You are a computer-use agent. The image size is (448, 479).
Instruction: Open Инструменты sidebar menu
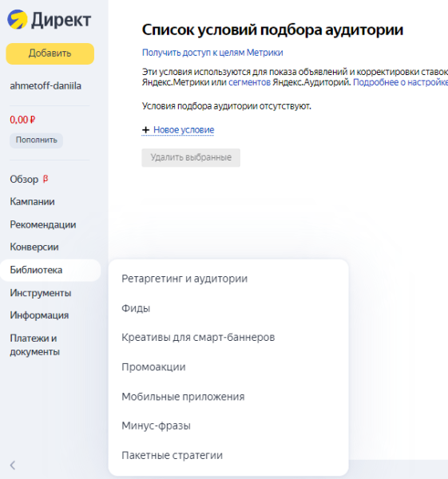click(x=41, y=293)
